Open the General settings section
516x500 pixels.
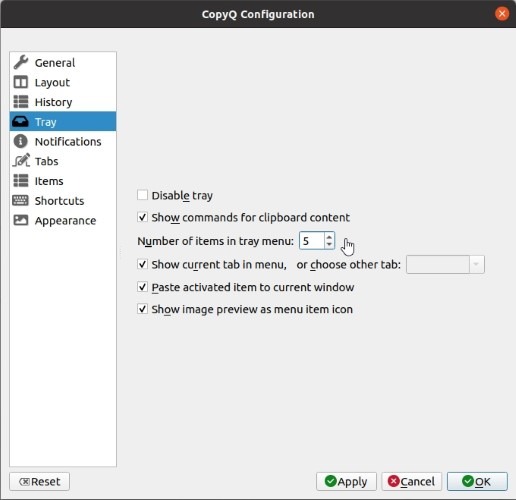tap(63, 63)
